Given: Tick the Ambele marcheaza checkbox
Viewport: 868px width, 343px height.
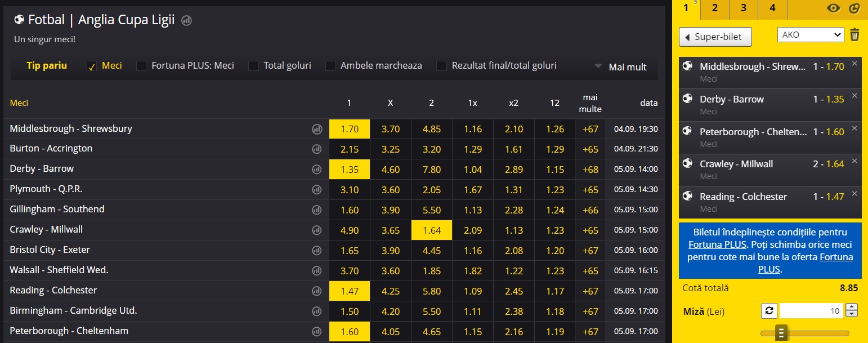Looking at the screenshot, I should [330, 66].
